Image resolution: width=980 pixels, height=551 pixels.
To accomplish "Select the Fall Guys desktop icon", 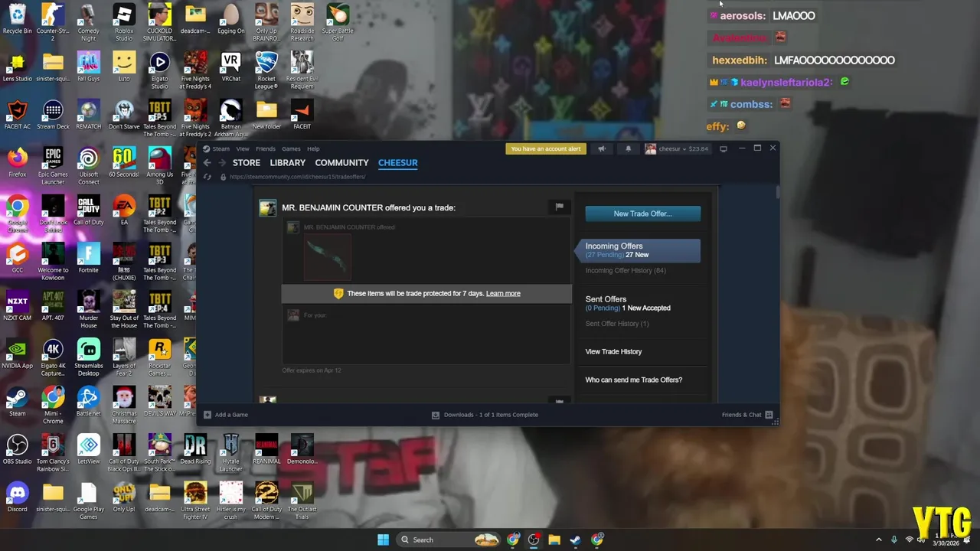I will [88, 67].
